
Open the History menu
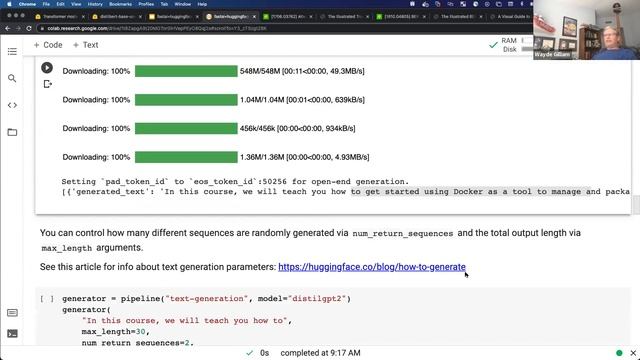pos(95,4)
